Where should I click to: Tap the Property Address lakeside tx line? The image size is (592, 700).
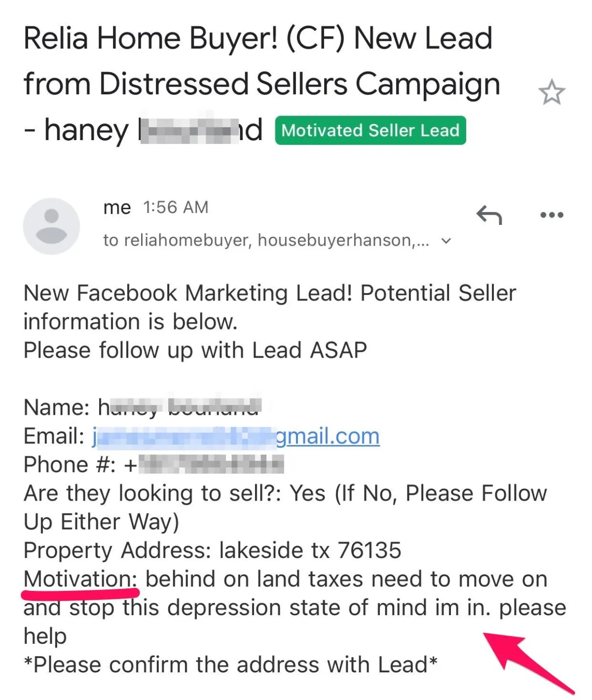pos(212,551)
